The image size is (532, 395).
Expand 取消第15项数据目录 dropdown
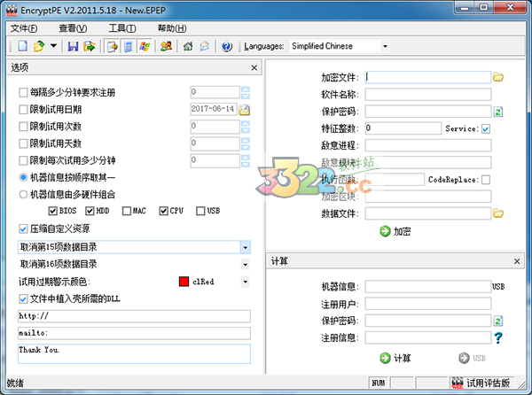point(246,248)
